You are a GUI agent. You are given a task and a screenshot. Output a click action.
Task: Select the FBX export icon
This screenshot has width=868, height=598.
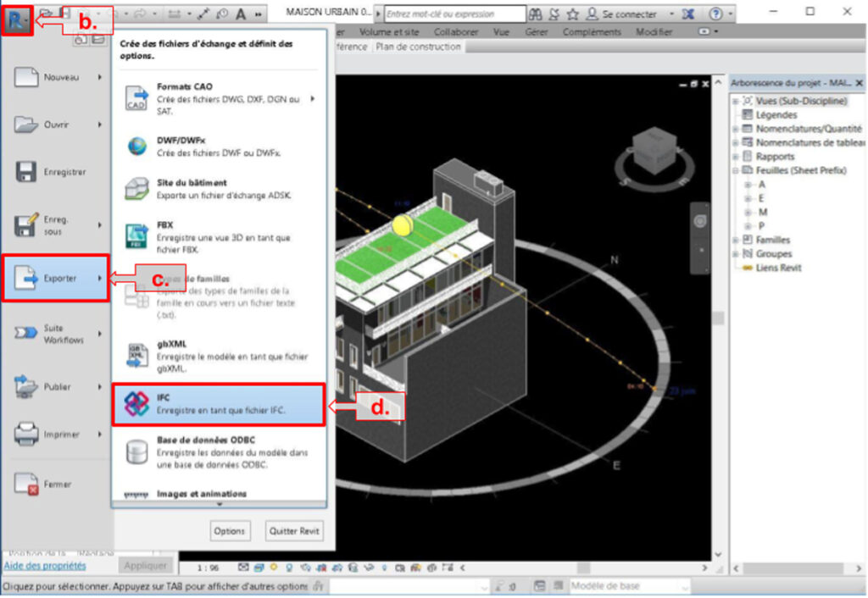pos(136,233)
